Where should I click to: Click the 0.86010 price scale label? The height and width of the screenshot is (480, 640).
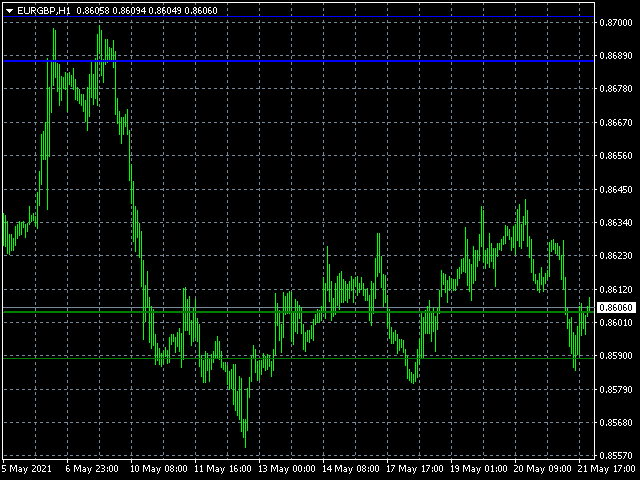point(616,322)
